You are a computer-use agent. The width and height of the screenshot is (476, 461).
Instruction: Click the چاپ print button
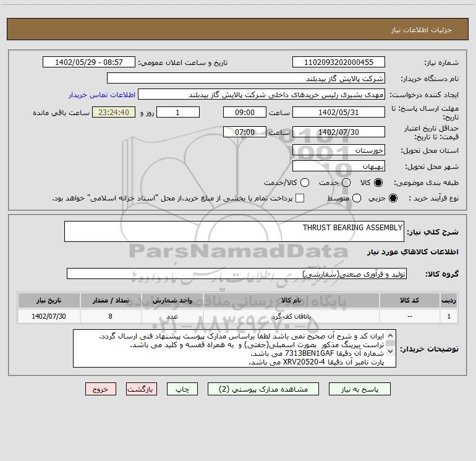(182, 389)
